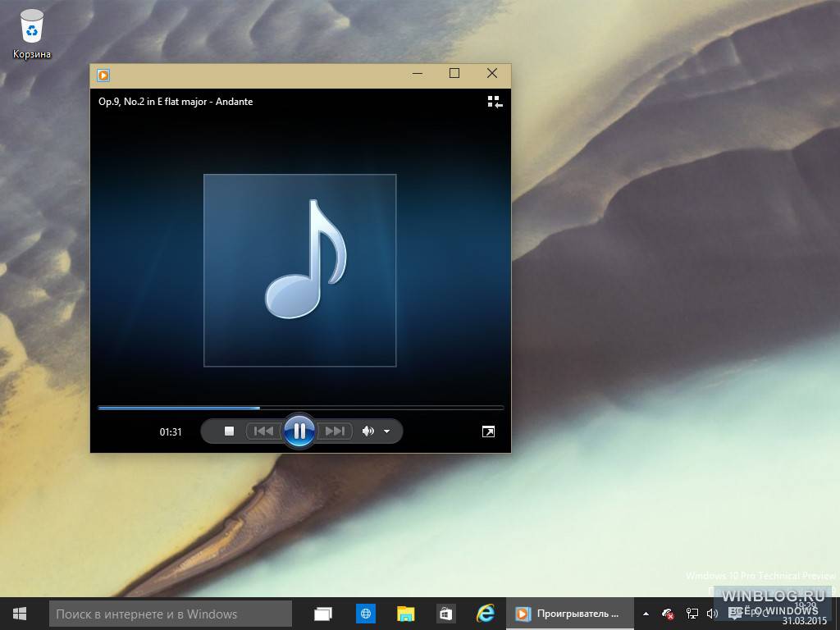Show hidden system tray icons

tap(646, 614)
